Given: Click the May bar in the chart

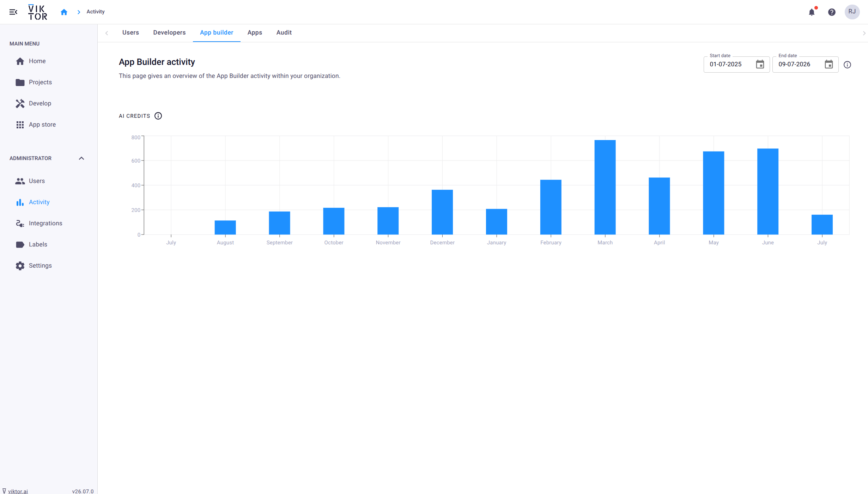Looking at the screenshot, I should (x=714, y=193).
